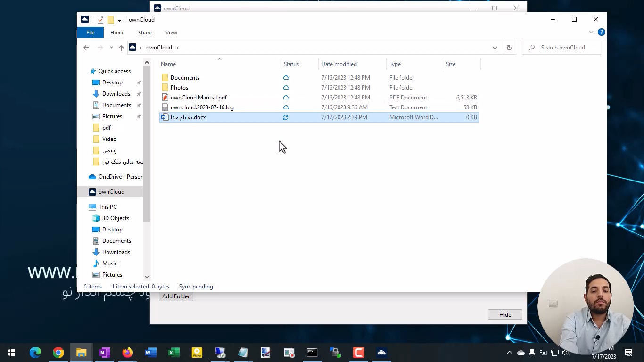
Task: Click 6,513 KB size of ownCloud Manual.pdf
Action: (x=466, y=98)
